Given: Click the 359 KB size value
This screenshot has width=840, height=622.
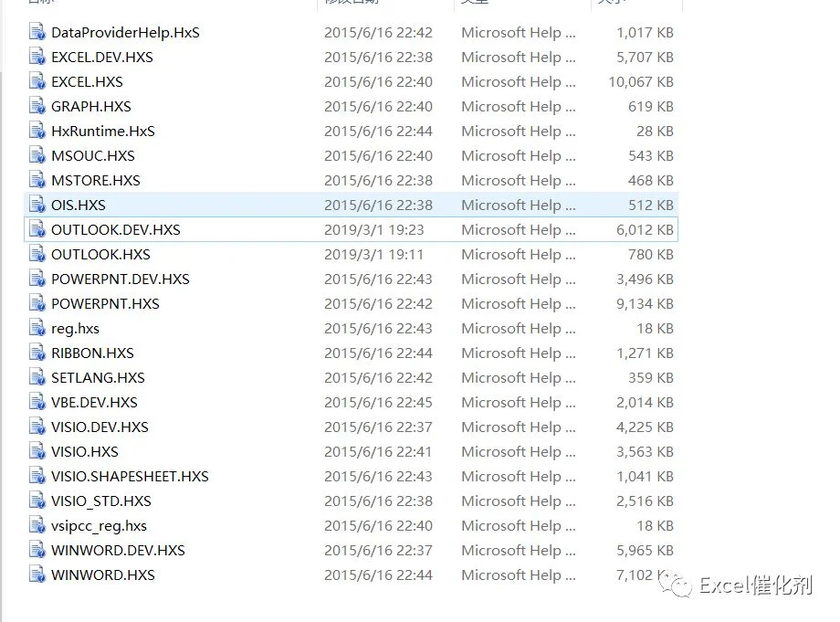Looking at the screenshot, I should [651, 378].
